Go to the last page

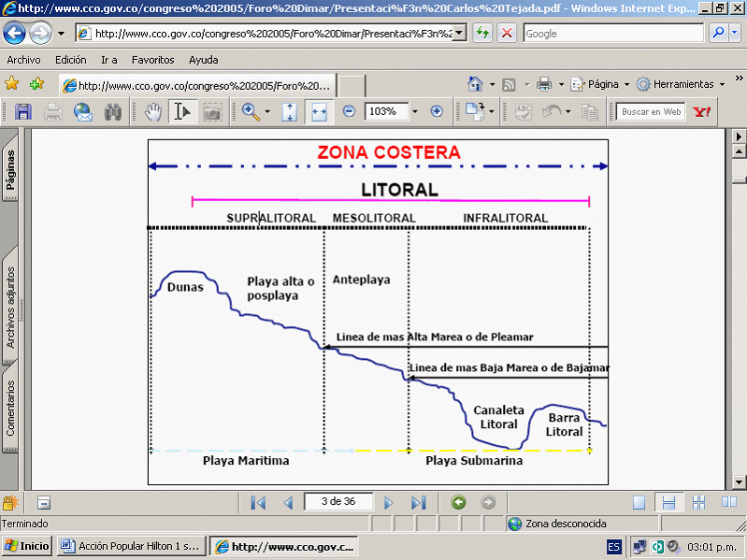(x=418, y=502)
